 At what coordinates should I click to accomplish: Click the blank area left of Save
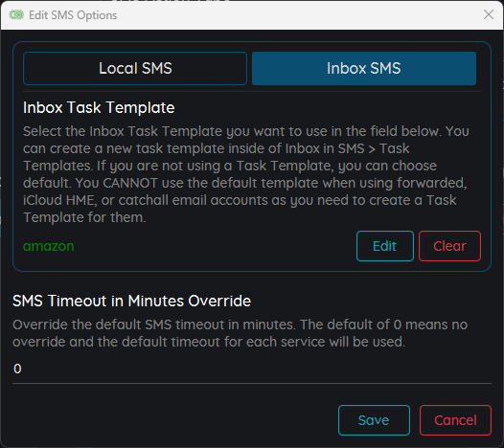(x=175, y=420)
